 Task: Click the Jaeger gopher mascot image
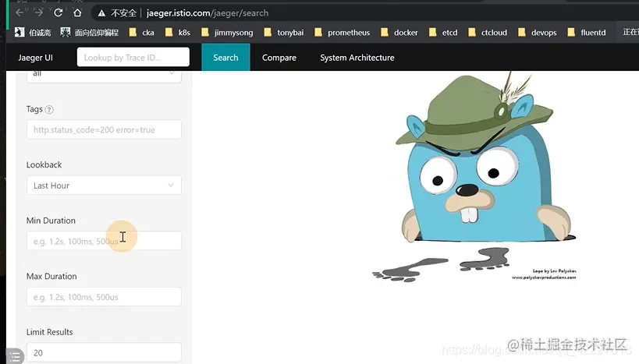tap(474, 177)
